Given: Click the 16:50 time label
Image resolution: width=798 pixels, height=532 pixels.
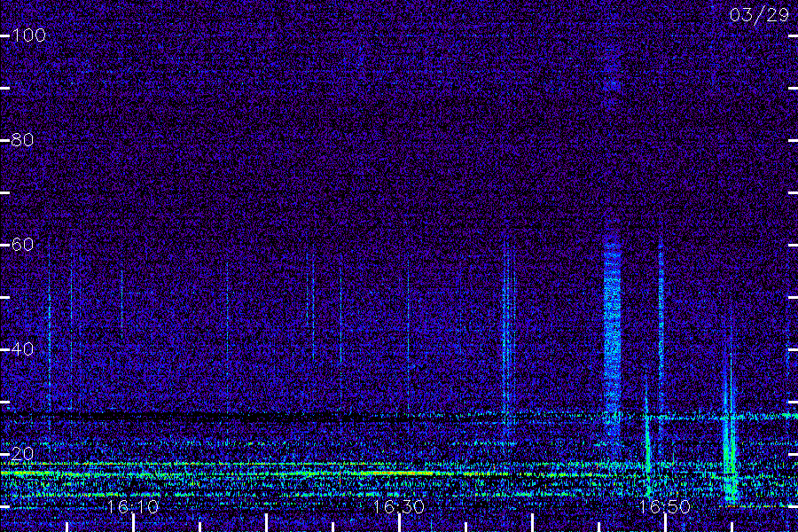Looking at the screenshot, I should click(x=665, y=506).
